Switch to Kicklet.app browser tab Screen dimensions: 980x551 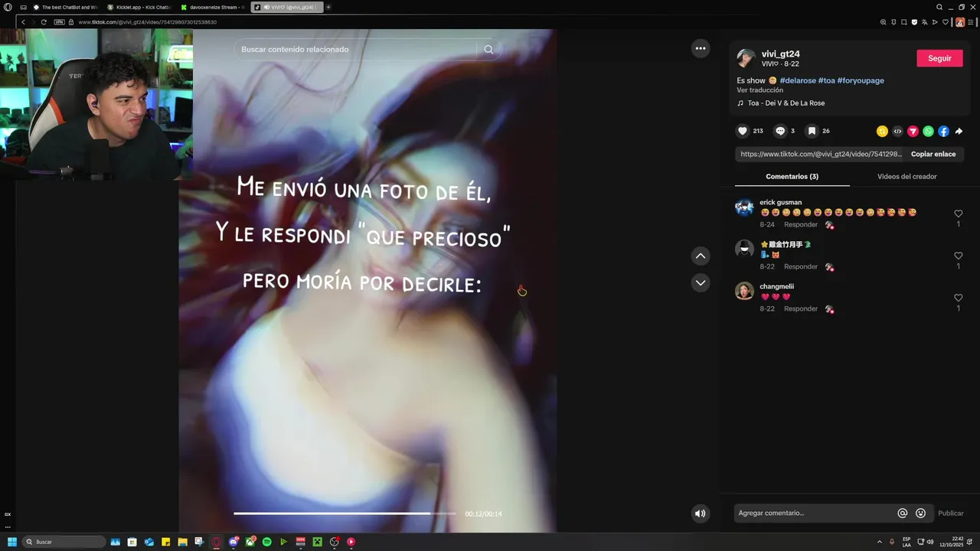139,7
